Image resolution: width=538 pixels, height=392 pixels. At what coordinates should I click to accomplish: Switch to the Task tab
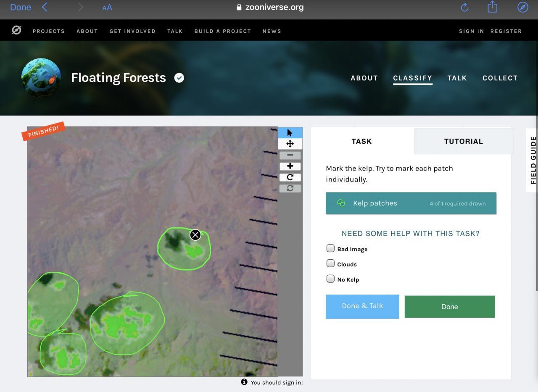click(x=362, y=141)
